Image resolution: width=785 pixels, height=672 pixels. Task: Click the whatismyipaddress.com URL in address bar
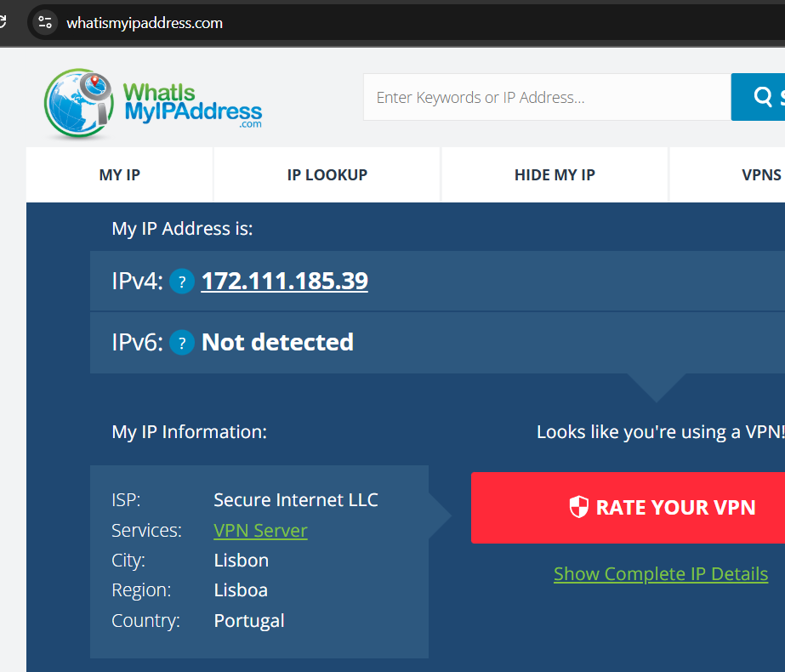point(145,23)
